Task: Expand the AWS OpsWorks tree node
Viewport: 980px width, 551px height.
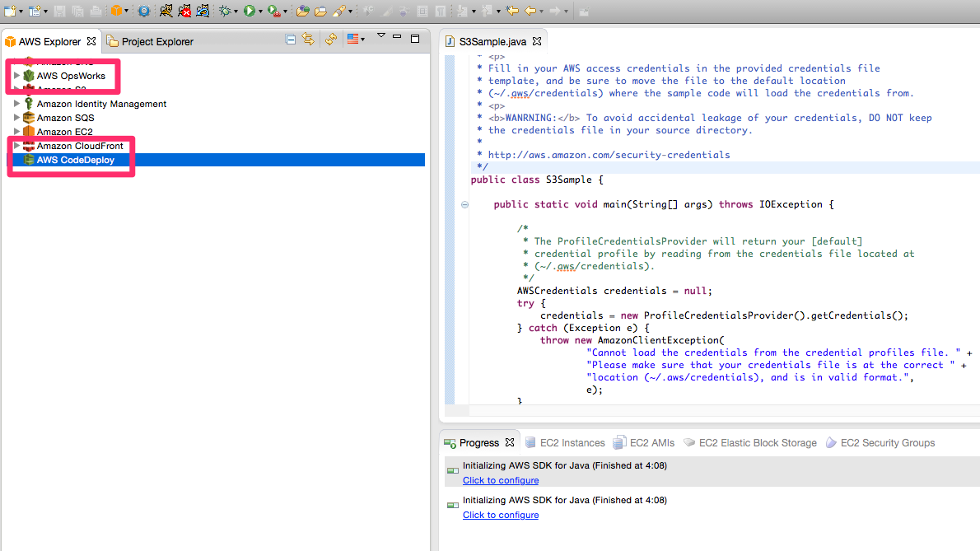Action: [16, 76]
